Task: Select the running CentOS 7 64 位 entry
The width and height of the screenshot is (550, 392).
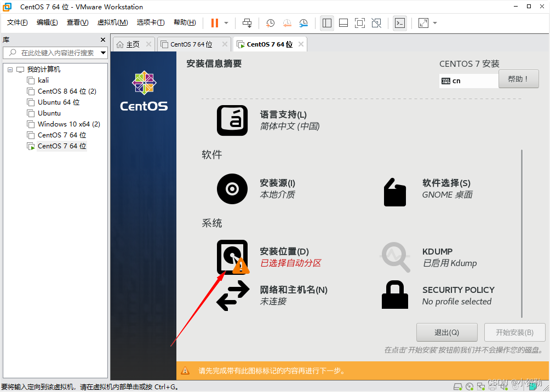Action: 62,146
